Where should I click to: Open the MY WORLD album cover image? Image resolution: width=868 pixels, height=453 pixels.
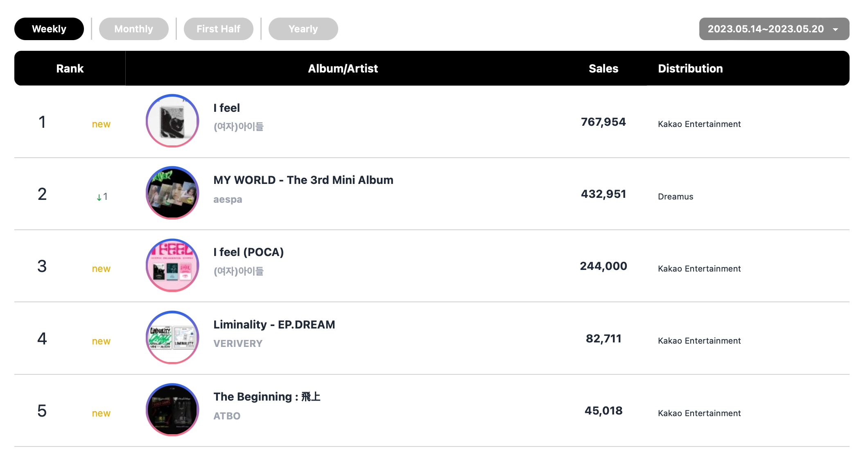(172, 193)
